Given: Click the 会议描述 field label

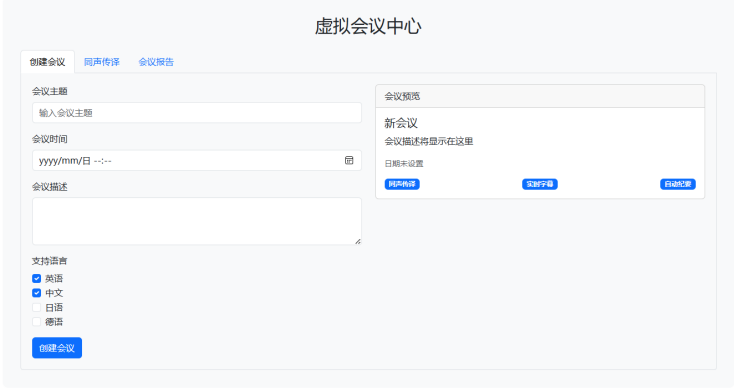Looking at the screenshot, I should point(50,187).
